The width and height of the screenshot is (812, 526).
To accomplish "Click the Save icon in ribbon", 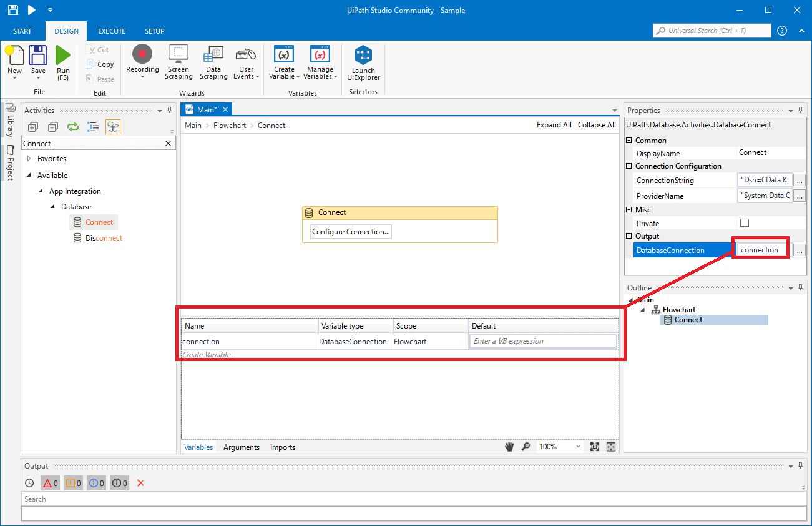I will coord(39,56).
